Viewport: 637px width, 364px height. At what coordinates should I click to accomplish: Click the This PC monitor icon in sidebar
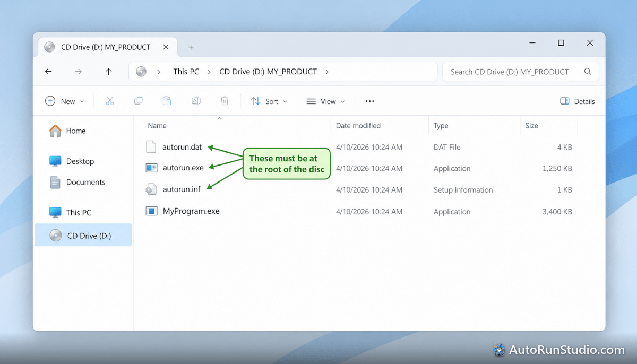pos(55,212)
